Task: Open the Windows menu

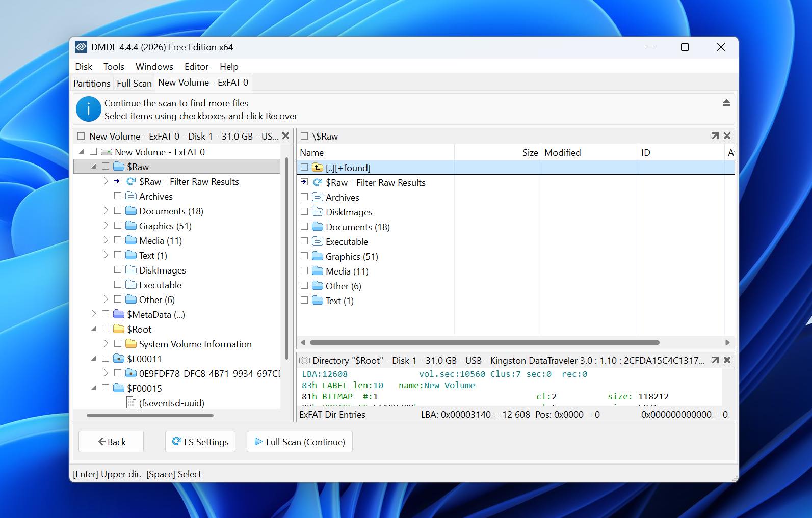Action: [x=154, y=67]
